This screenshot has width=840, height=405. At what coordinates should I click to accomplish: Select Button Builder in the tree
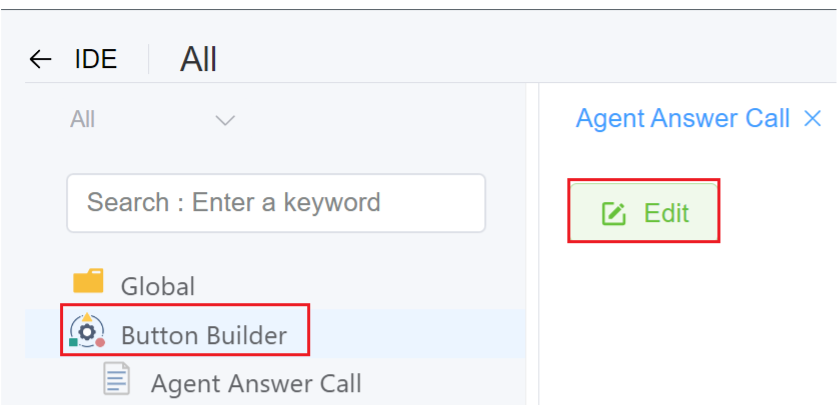(x=203, y=335)
